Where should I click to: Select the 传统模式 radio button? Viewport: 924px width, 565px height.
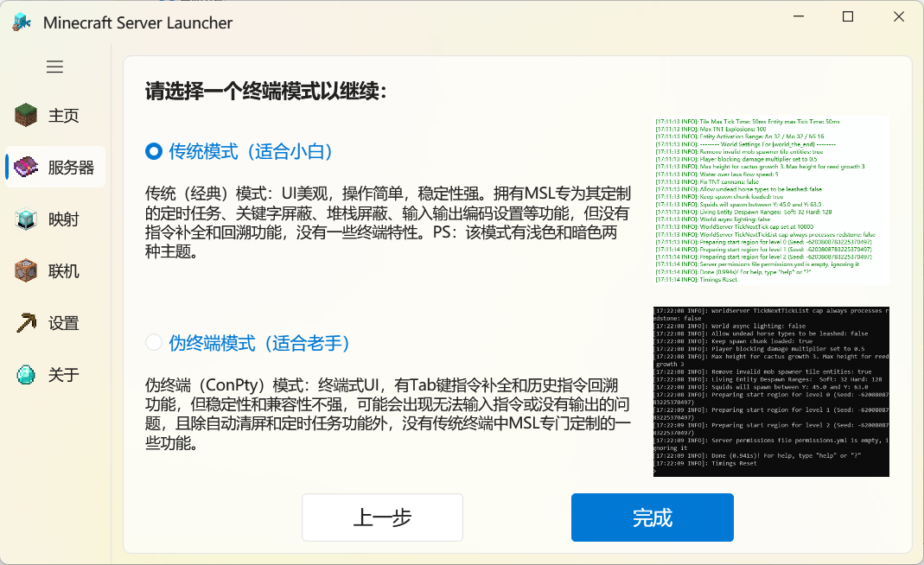click(153, 149)
